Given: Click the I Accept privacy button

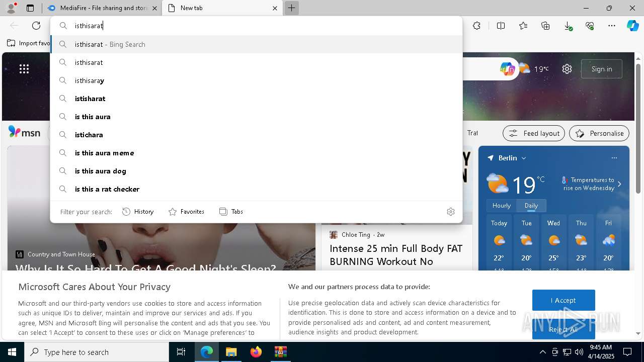Looking at the screenshot, I should pos(563,300).
